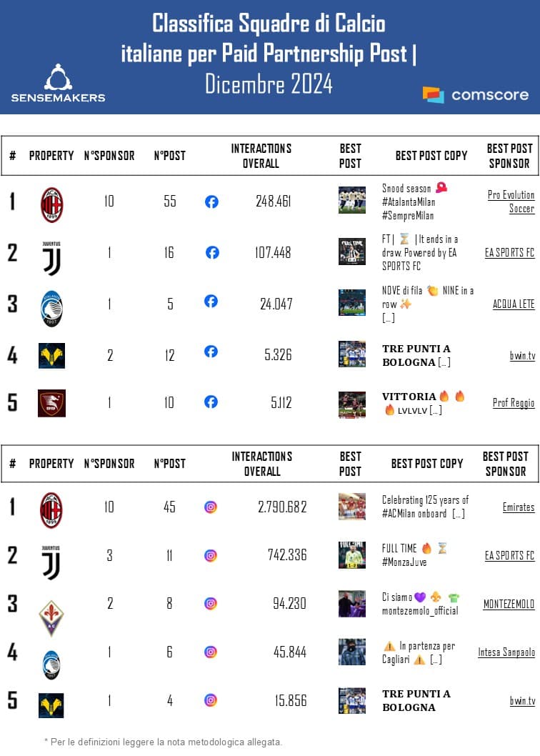Click Facebook icon in the 5.112 interactions row
Screen dimensions: 540x756
click(211, 402)
